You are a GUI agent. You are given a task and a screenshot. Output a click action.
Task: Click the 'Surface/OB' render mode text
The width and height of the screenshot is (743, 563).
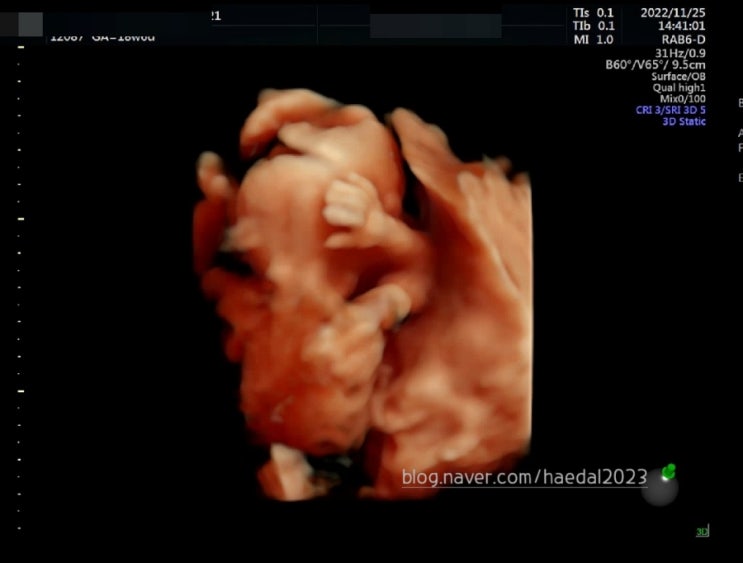(x=678, y=76)
